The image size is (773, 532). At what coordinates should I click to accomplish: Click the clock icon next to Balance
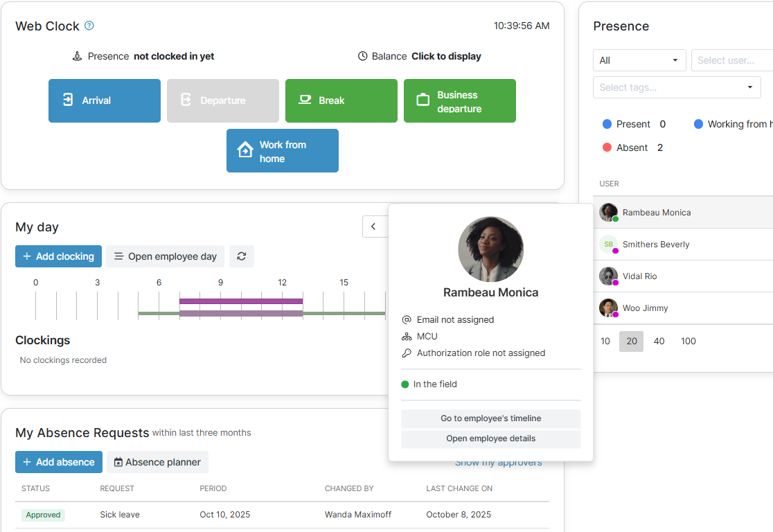(362, 56)
